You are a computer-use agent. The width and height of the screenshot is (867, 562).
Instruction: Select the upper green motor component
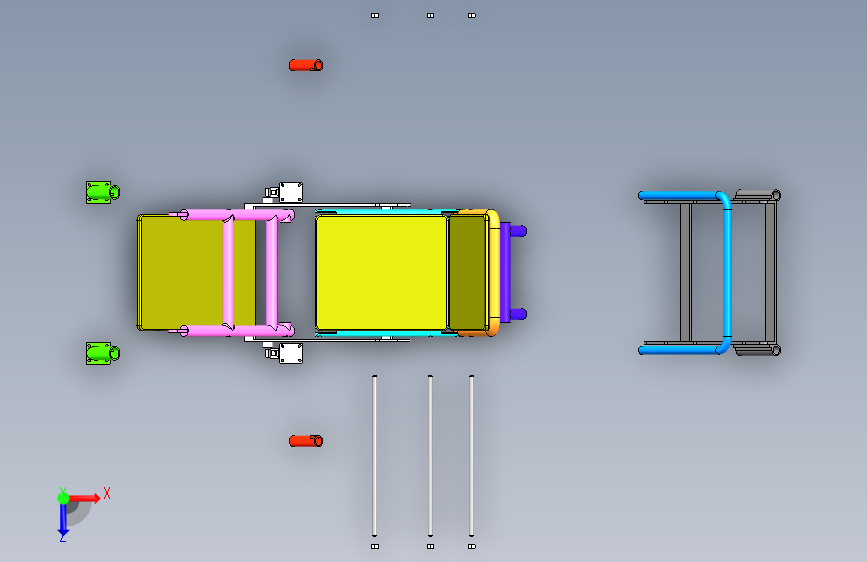click(x=102, y=192)
